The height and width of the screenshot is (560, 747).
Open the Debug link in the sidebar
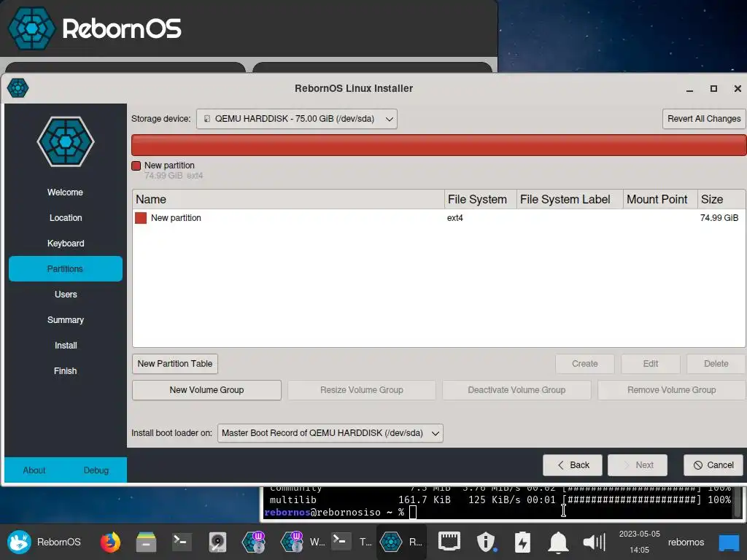click(96, 470)
